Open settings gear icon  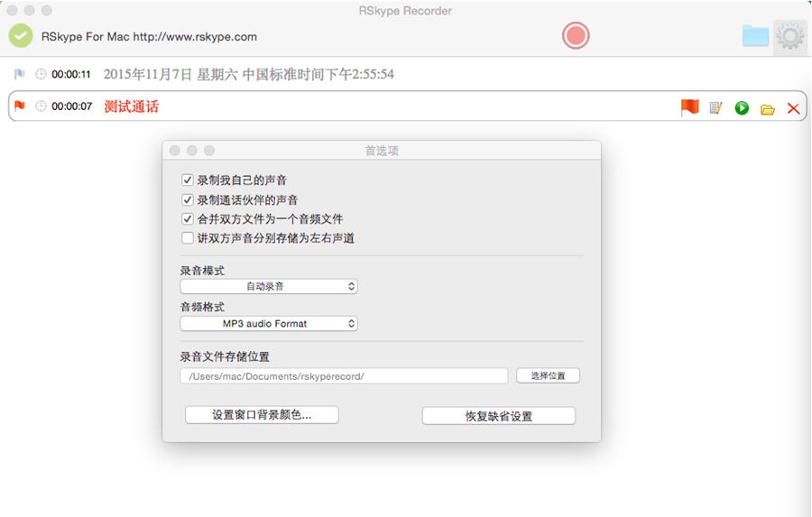coord(789,36)
